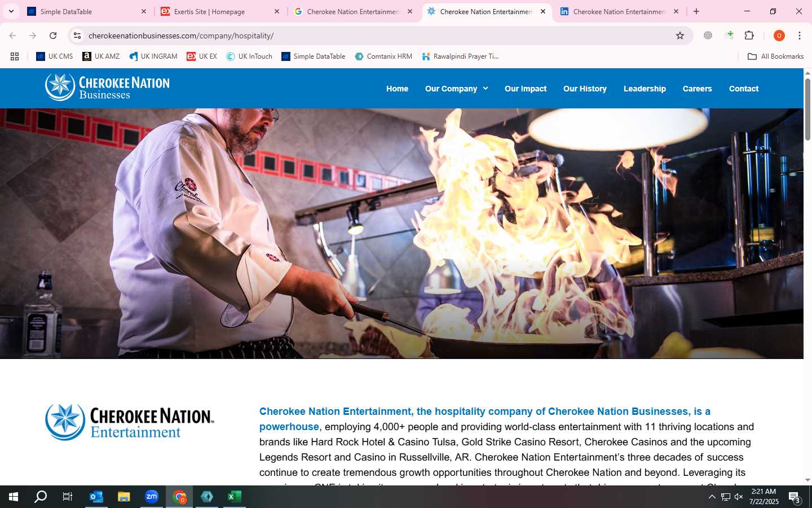
Task: Open the Our History page
Action: click(585, 89)
